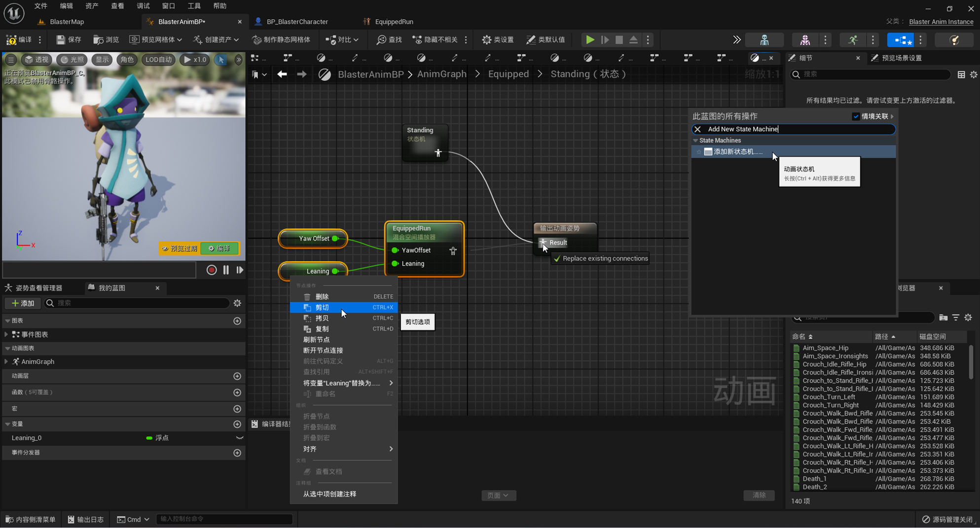Open the BlasterMap tab
980x528 pixels.
tap(67, 22)
